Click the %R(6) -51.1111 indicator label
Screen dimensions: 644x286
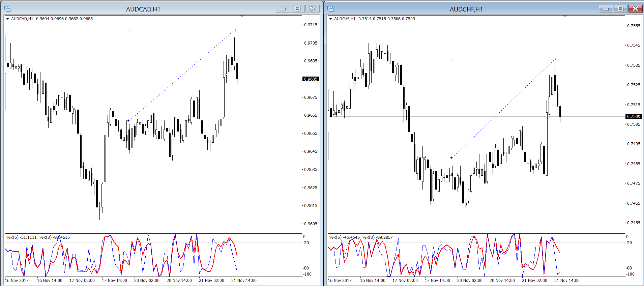point(22,237)
